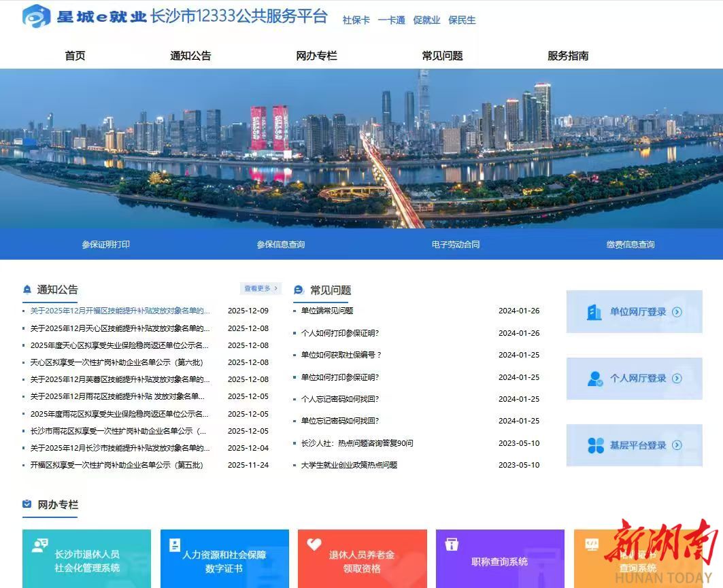Click the building icon beside 单位网厅登录
Screen dimensions: 723x588
594,312
